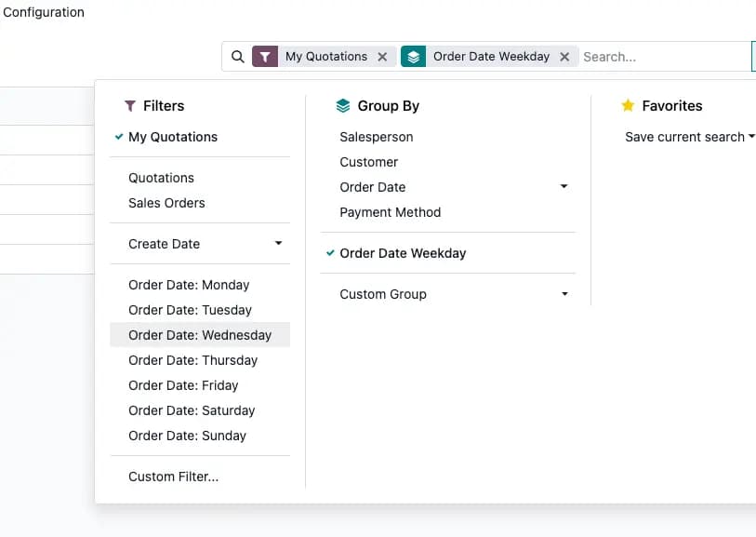Click the My Quotations facet label
This screenshot has height=537, width=756.
point(326,57)
